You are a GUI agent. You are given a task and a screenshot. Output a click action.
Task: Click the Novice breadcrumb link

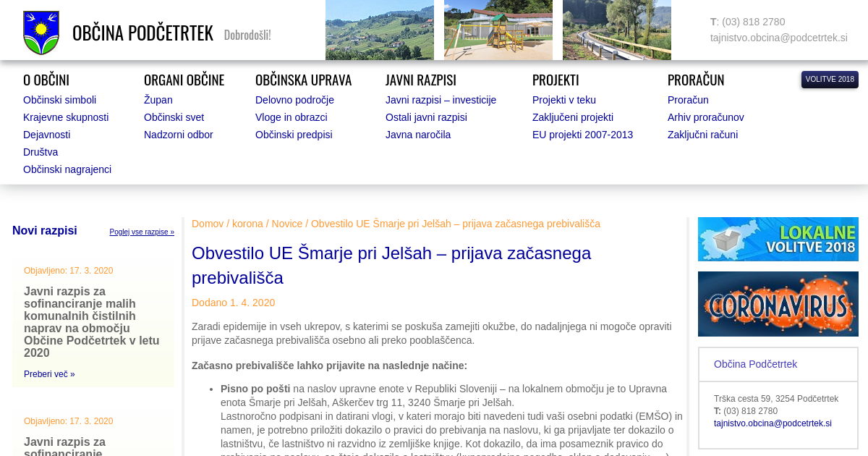click(x=287, y=224)
